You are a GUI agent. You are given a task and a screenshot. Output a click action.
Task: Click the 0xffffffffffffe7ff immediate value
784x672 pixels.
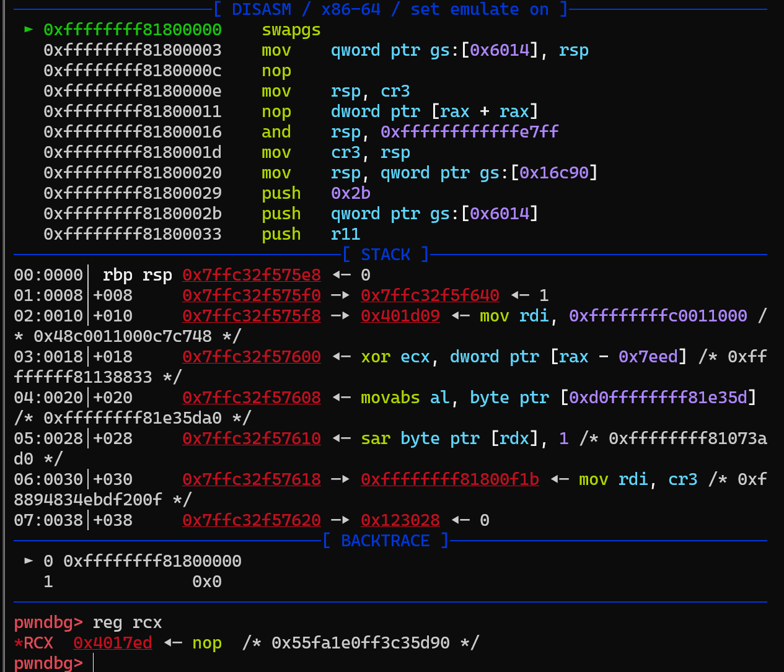470,132
